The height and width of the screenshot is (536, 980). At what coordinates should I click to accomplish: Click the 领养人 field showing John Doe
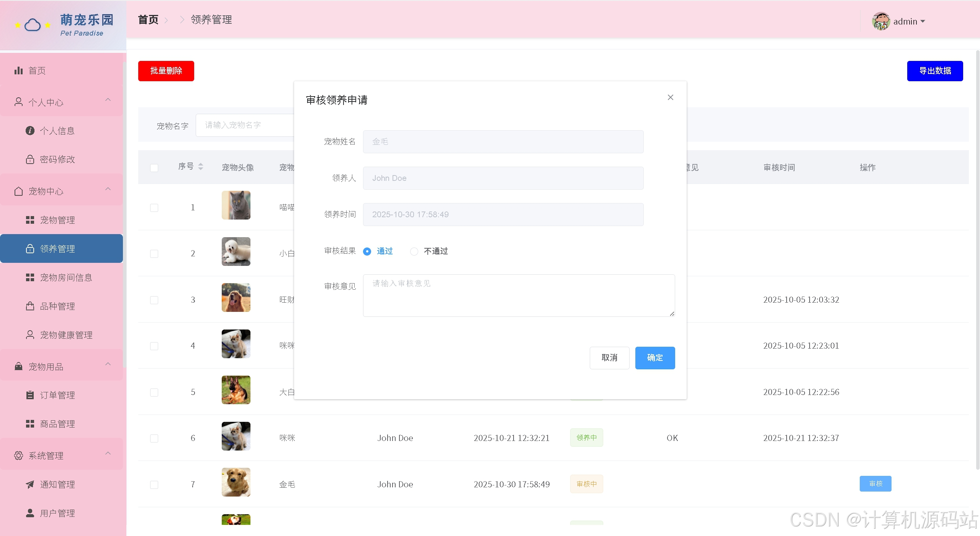coord(503,178)
